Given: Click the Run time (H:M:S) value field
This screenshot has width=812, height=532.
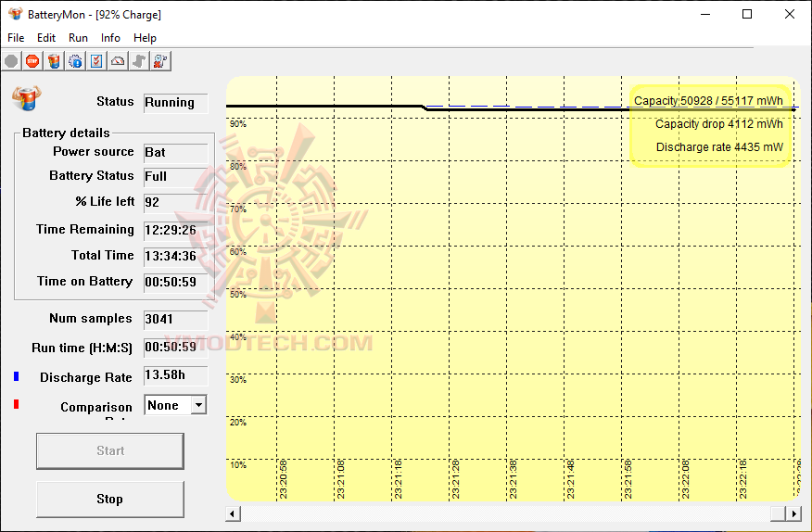Looking at the screenshot, I should point(175,347).
